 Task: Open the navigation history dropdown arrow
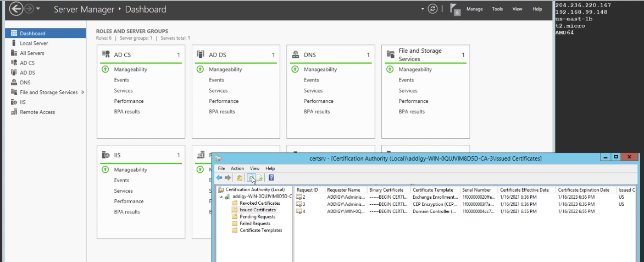38,9
